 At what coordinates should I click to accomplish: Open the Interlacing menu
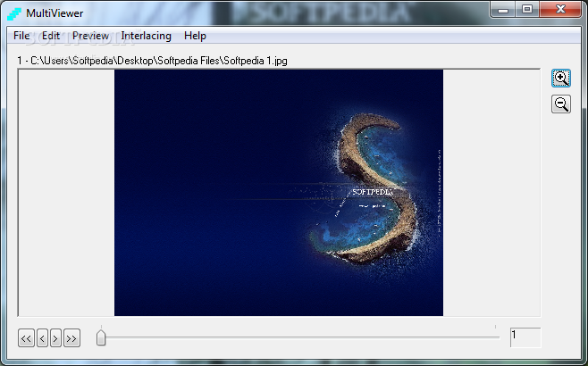click(146, 36)
